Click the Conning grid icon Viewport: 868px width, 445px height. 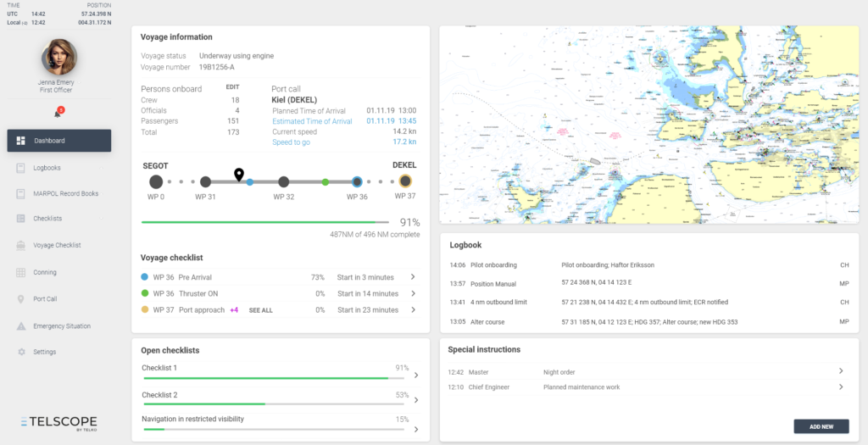tap(20, 272)
